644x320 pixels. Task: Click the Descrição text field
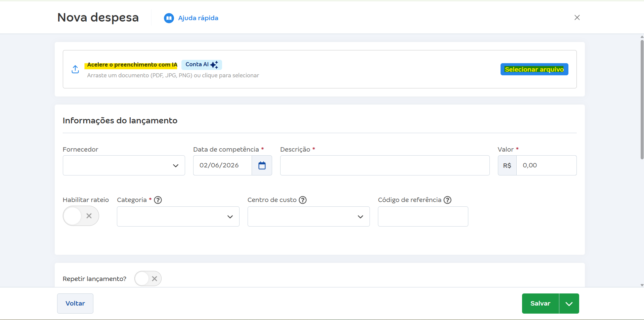pos(385,165)
